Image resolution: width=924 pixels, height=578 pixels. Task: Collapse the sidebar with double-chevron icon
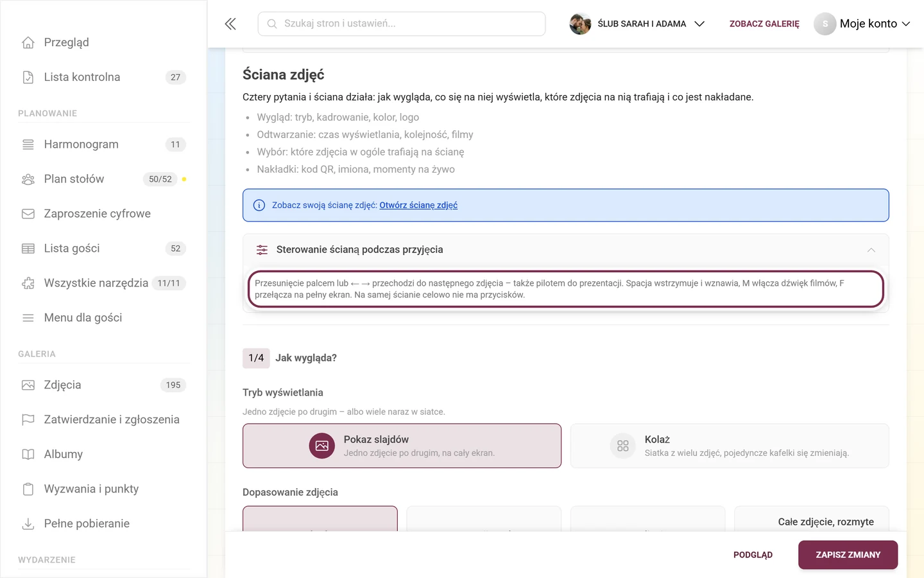pyautogui.click(x=230, y=24)
